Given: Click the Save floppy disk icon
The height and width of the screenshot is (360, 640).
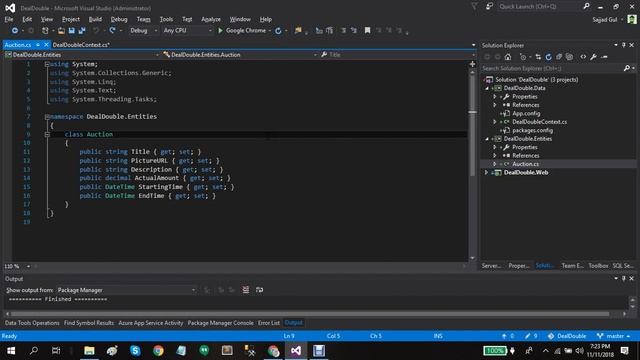Looking at the screenshot, I should 71,31.
